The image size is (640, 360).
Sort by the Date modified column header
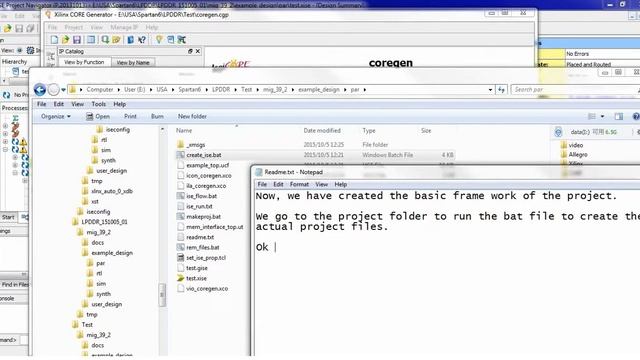322,131
